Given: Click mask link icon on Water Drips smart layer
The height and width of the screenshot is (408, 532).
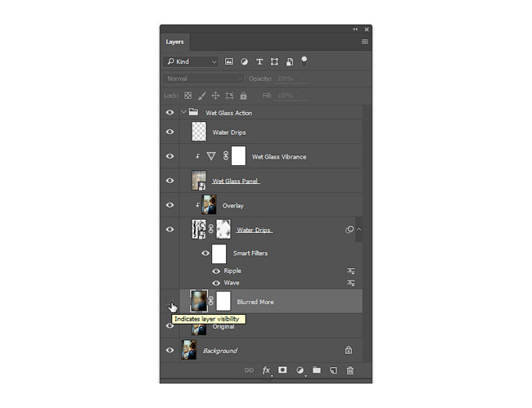Looking at the screenshot, I should 211,229.
